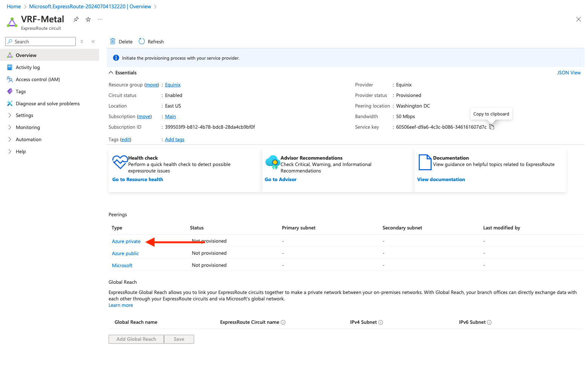
Task: Go to Resource health
Action: click(138, 180)
